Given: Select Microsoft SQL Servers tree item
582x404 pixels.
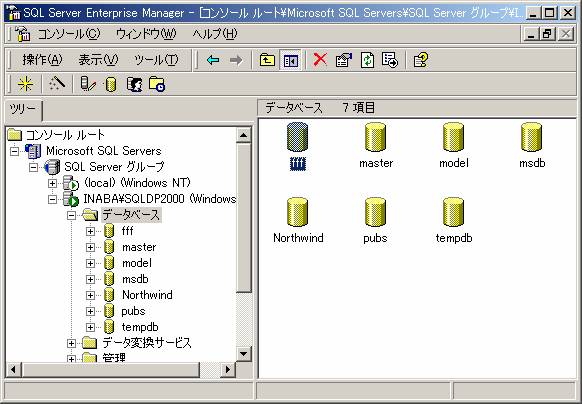Looking at the screenshot, I should point(104,151).
